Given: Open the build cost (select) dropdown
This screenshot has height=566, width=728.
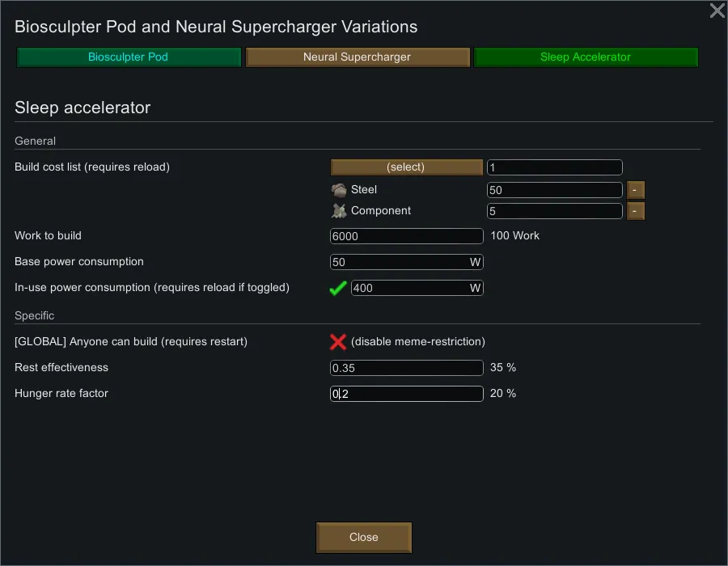Looking at the screenshot, I should [x=406, y=167].
